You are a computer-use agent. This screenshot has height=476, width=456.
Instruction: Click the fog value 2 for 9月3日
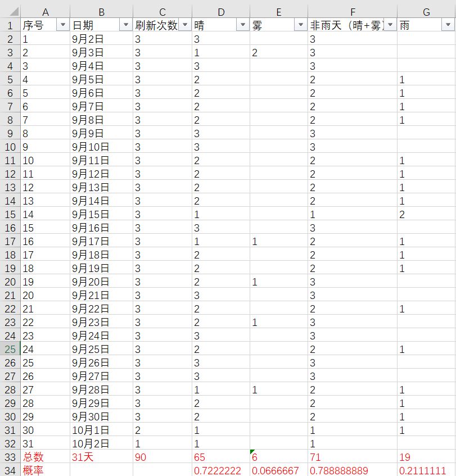tap(278, 52)
